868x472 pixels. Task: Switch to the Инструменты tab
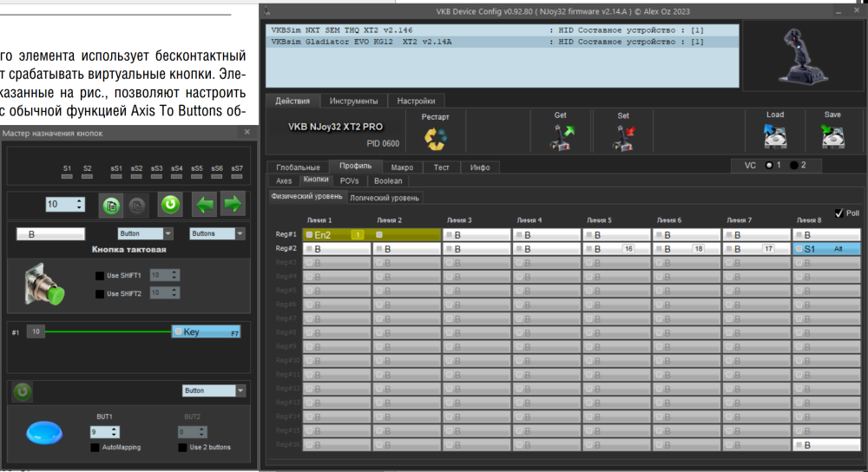pyautogui.click(x=354, y=102)
